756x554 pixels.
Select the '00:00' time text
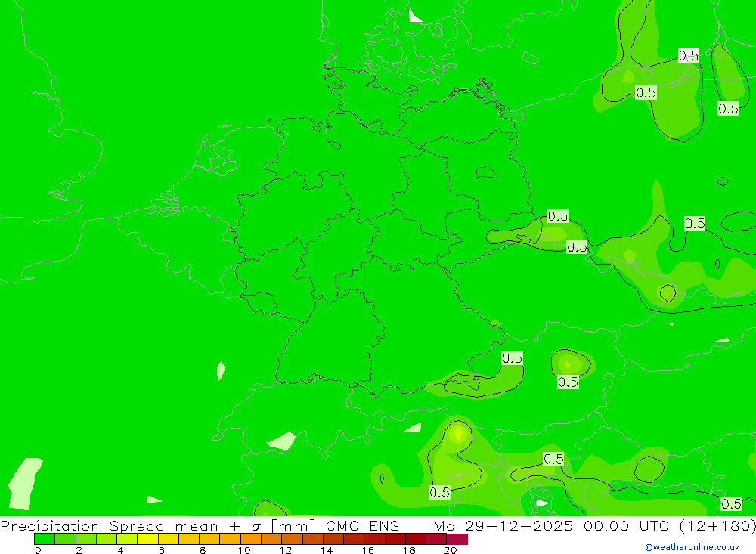[x=606, y=525]
